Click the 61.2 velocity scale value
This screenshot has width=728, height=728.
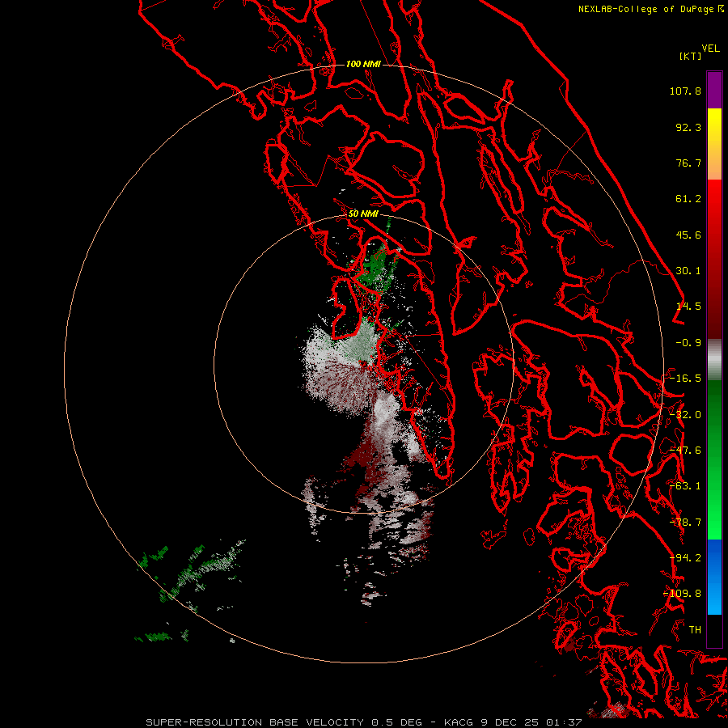(x=688, y=199)
